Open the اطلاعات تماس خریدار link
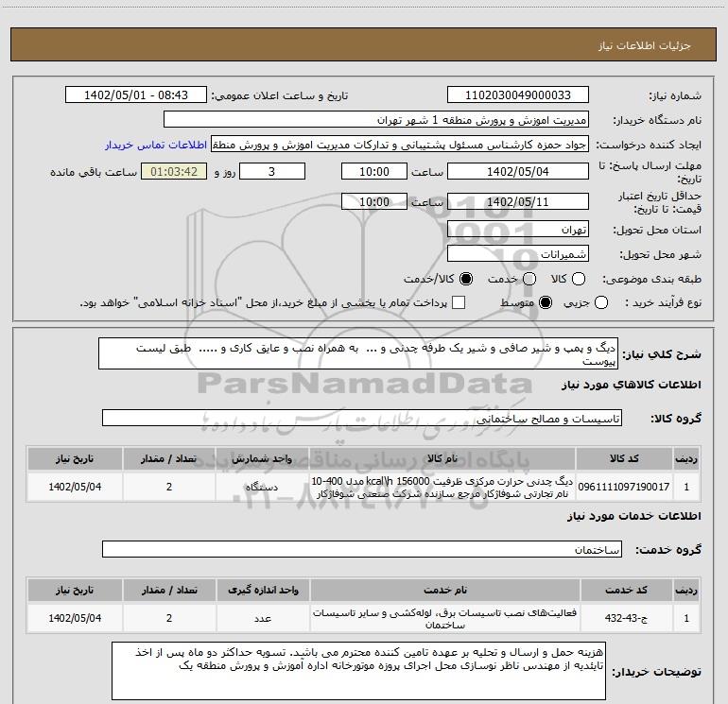The image size is (728, 704). (156, 145)
